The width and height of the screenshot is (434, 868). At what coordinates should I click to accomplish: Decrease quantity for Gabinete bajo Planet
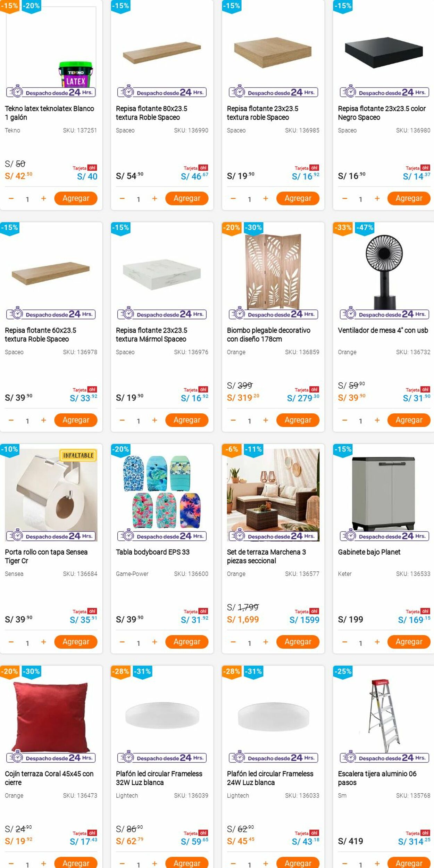[x=344, y=642]
